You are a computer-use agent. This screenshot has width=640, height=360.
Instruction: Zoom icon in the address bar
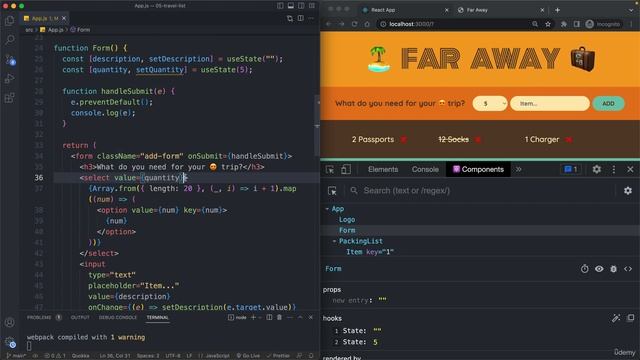click(535, 24)
